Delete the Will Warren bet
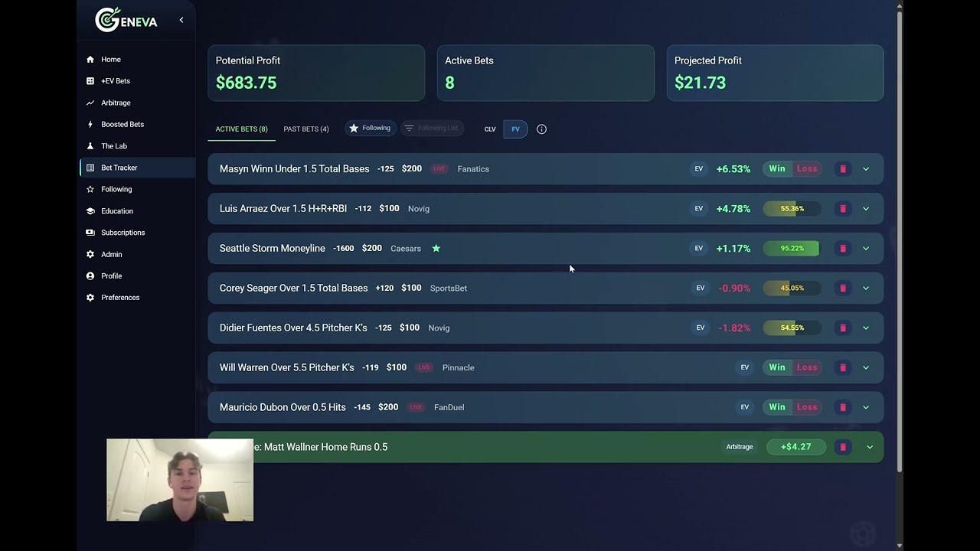 tap(843, 368)
